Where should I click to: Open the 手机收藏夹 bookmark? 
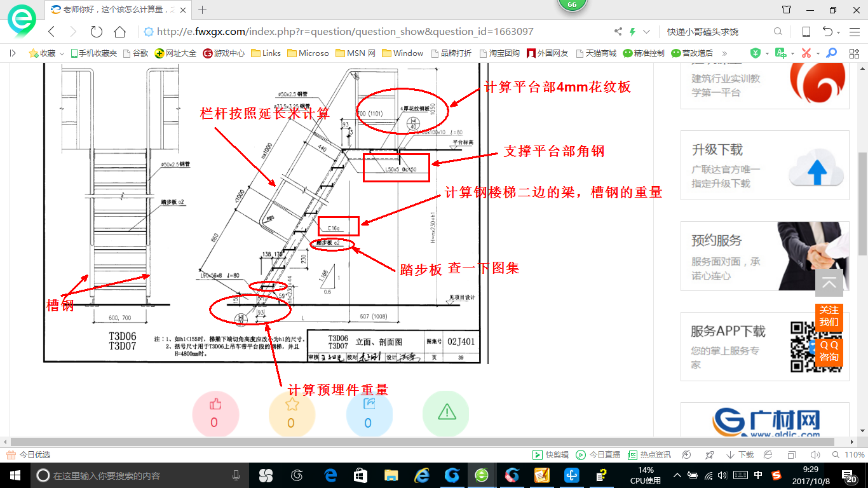pyautogui.click(x=93, y=53)
